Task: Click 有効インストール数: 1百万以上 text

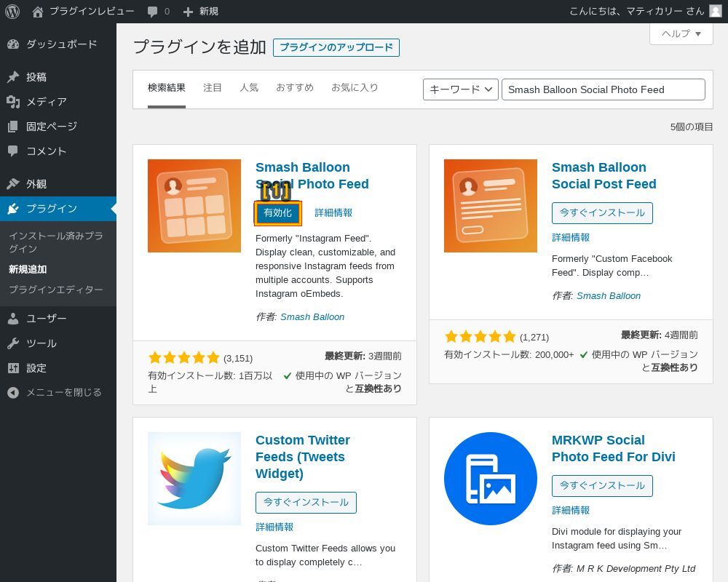Action: [x=210, y=382]
